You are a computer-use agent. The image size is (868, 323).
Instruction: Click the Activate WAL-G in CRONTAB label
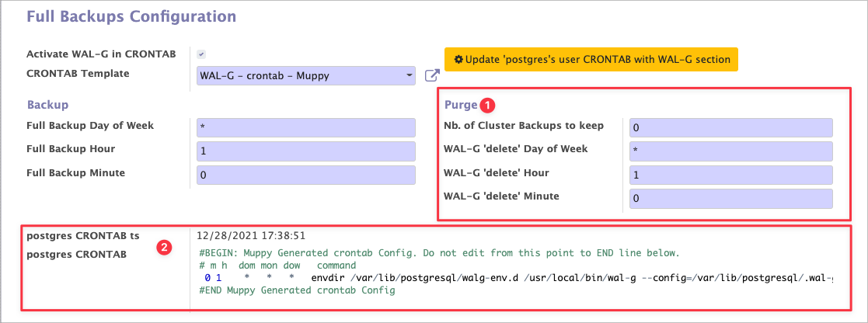pyautogui.click(x=101, y=54)
